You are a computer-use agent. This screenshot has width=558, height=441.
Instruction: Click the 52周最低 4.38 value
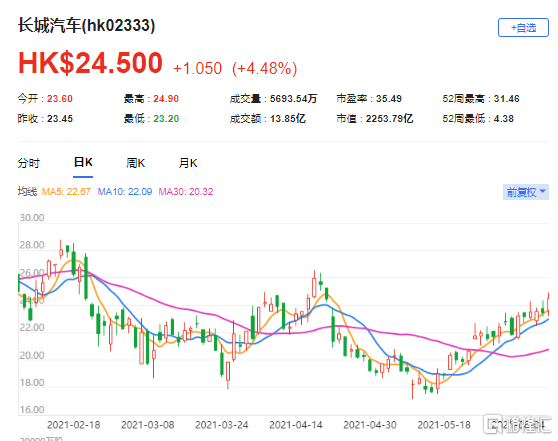pos(478,119)
